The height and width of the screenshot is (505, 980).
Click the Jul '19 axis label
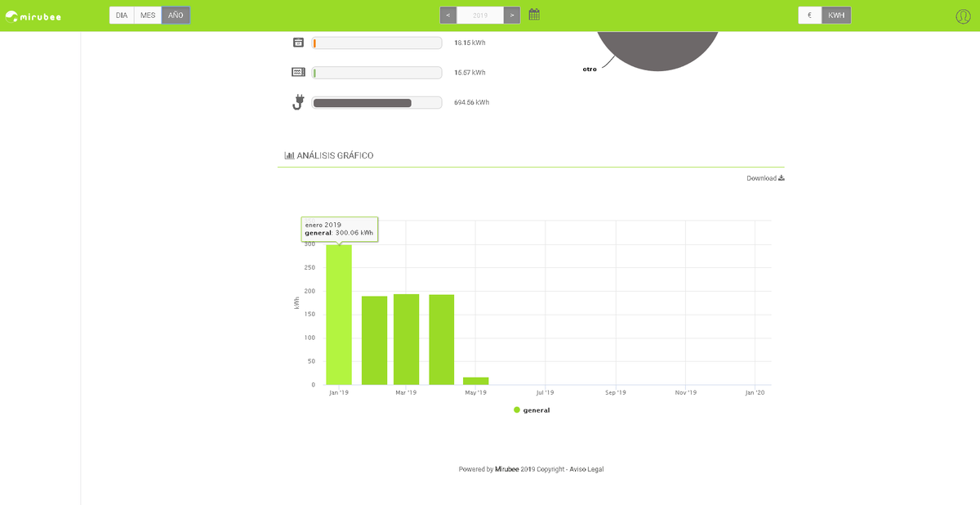pos(546,393)
